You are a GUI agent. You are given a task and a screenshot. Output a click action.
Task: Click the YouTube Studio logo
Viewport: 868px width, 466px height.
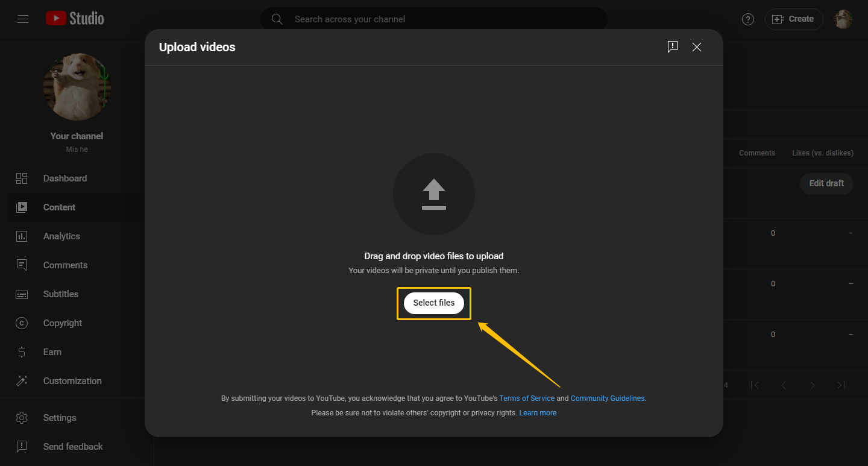(x=75, y=19)
